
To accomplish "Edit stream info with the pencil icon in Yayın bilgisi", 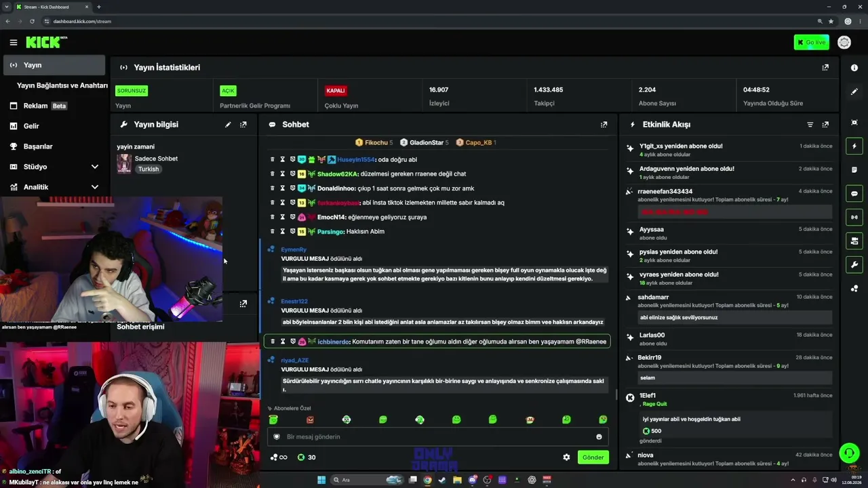I will coord(228,125).
